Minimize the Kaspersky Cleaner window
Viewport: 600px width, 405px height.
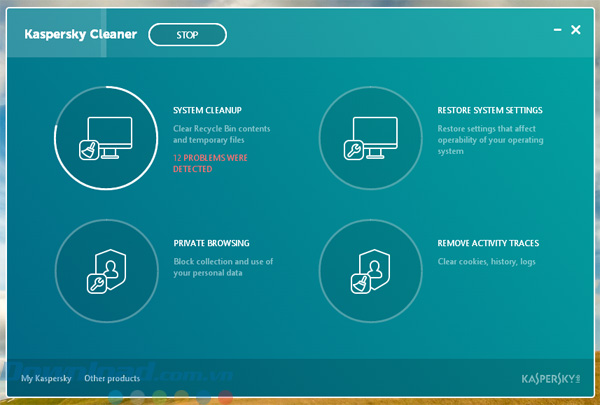(x=558, y=30)
